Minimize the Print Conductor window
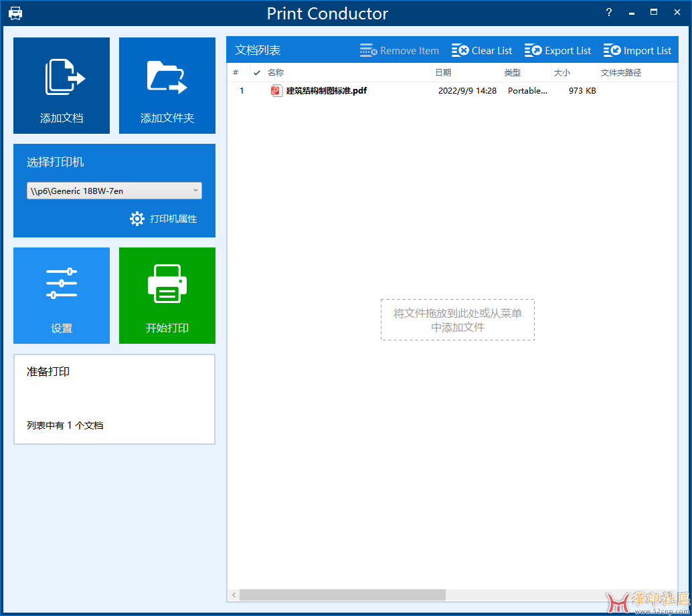Viewport: 692px width, 616px height. point(632,13)
